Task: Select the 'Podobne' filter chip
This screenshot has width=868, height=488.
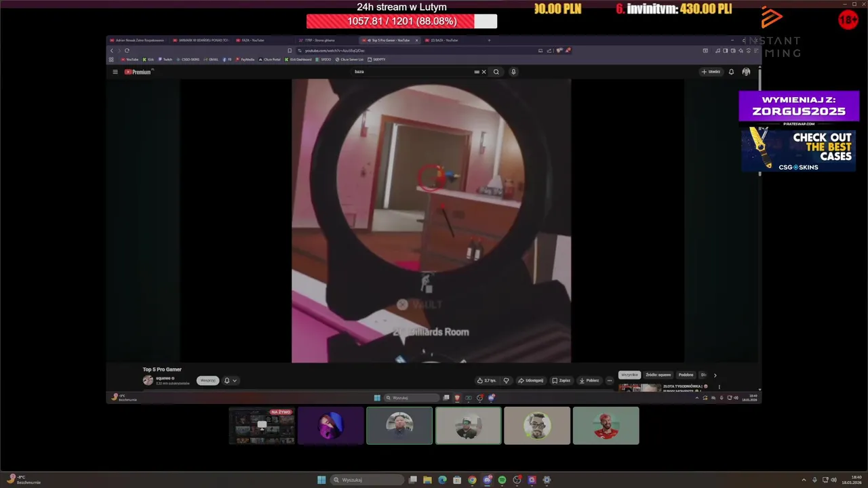Action: pos(686,375)
